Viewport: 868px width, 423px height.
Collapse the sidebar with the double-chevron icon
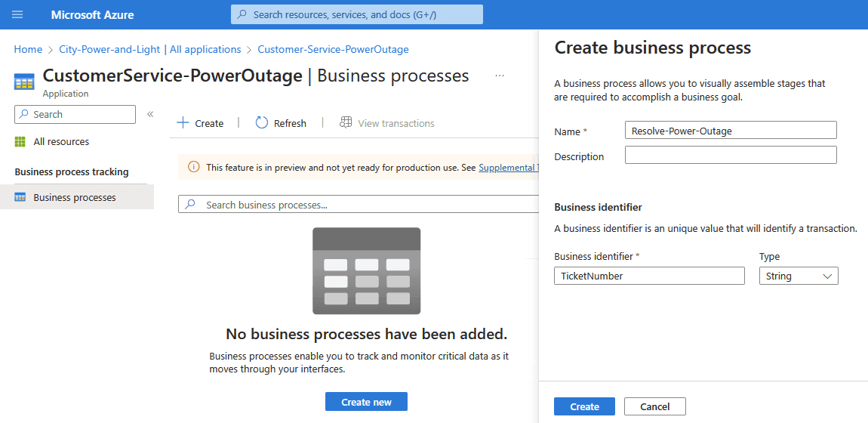click(150, 114)
